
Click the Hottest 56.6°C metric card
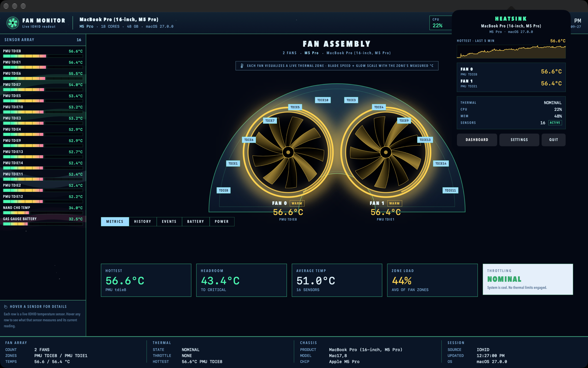(146, 280)
